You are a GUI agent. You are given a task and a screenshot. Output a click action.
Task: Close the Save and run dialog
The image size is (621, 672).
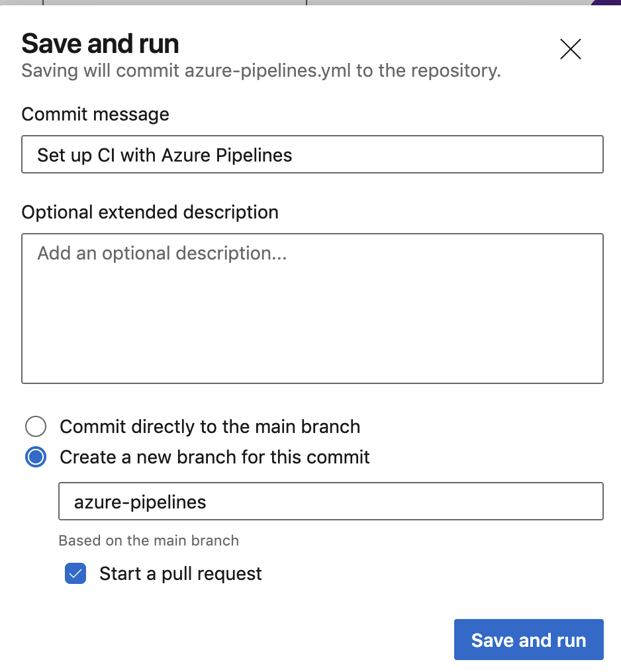(571, 49)
